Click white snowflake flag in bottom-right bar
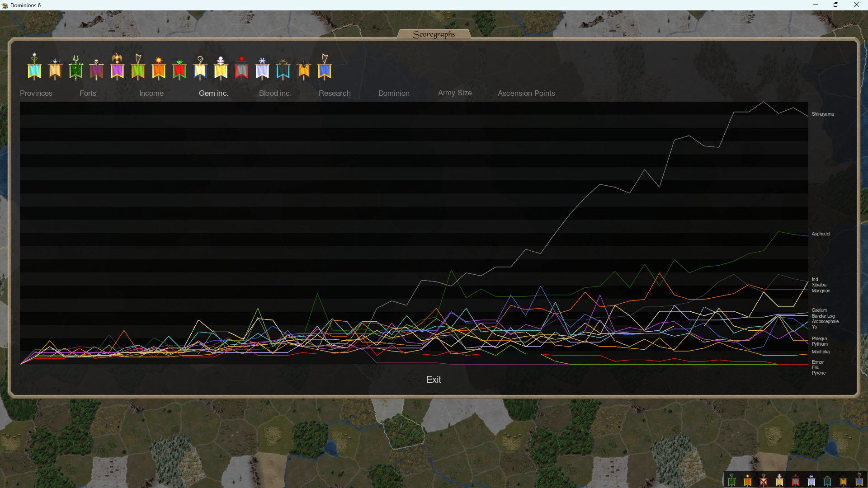Viewport: 868px width, 488px height. [811, 480]
